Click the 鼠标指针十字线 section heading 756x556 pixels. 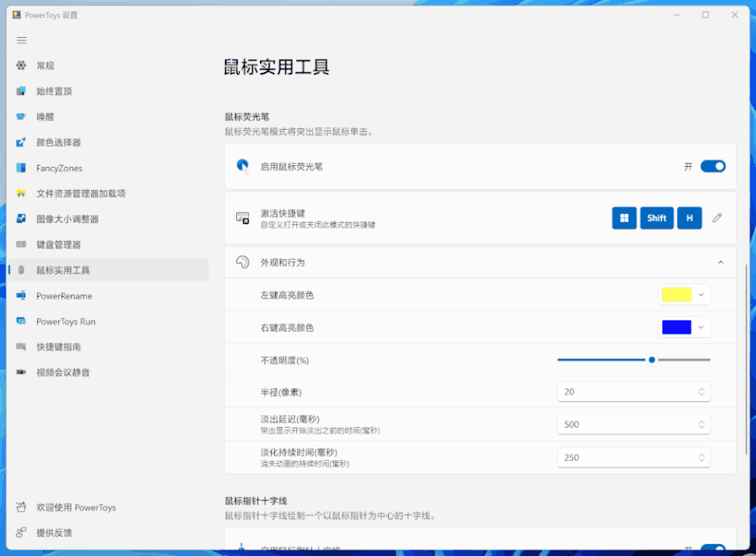(x=256, y=501)
